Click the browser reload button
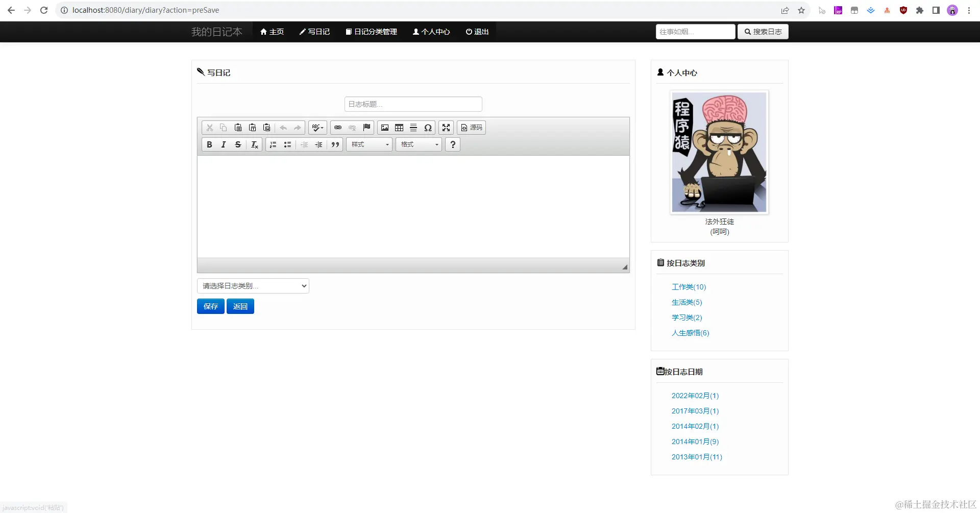Viewport: 980px width, 513px height. pyautogui.click(x=44, y=10)
